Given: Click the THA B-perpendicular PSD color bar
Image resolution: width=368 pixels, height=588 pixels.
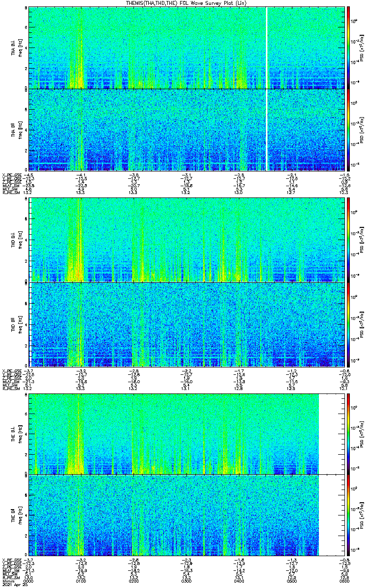Looking at the screenshot, I should point(348,47).
